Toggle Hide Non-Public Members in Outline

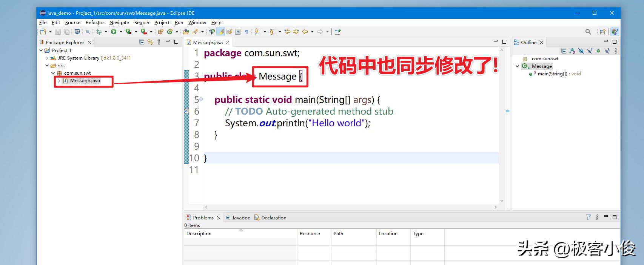(598, 51)
